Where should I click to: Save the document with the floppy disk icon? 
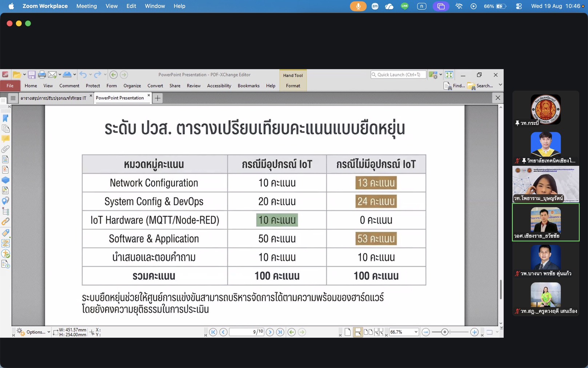pyautogui.click(x=32, y=75)
